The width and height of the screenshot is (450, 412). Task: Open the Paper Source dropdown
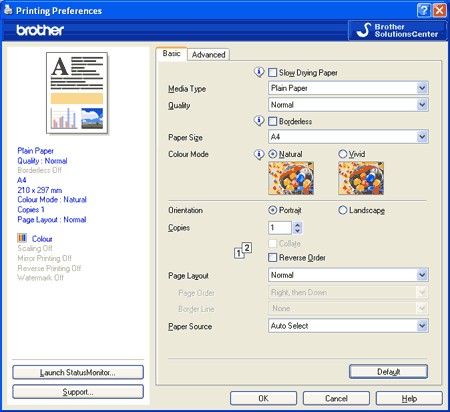click(x=348, y=326)
